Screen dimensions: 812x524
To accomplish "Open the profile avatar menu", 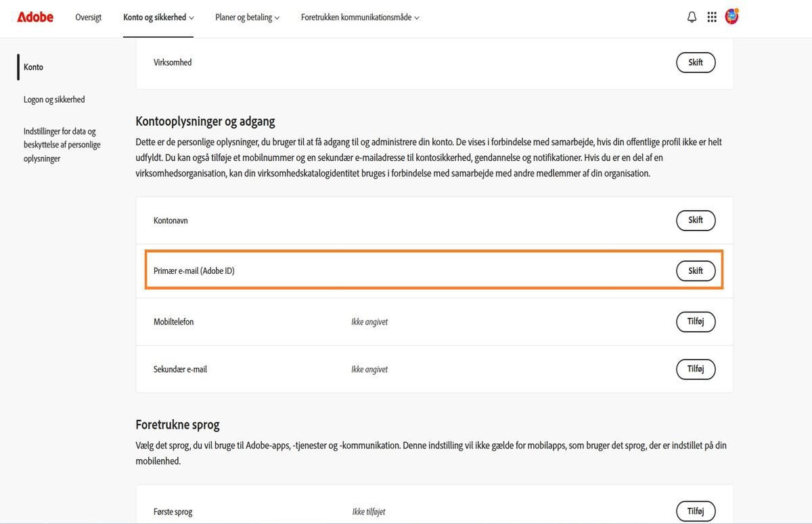I will tap(731, 16).
